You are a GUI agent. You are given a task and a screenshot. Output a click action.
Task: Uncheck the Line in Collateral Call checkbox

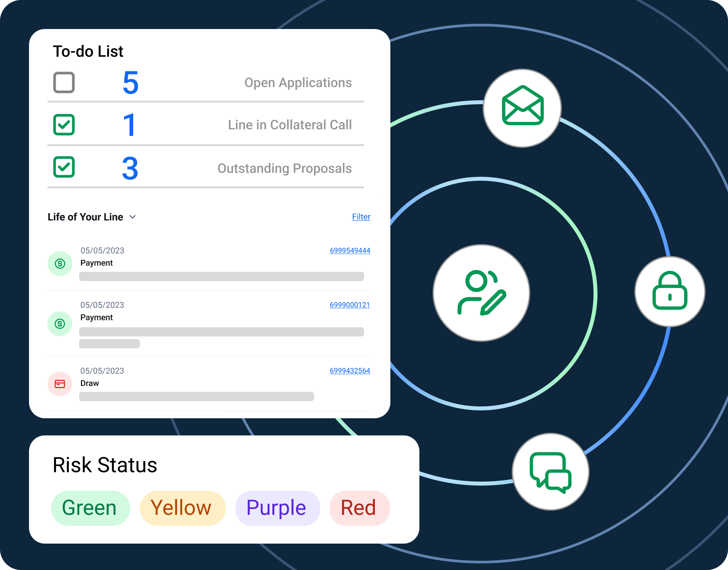pyautogui.click(x=64, y=125)
